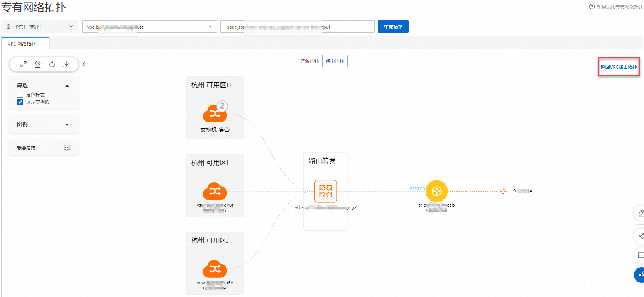Click the location pin icon in region selector

[x=8, y=27]
